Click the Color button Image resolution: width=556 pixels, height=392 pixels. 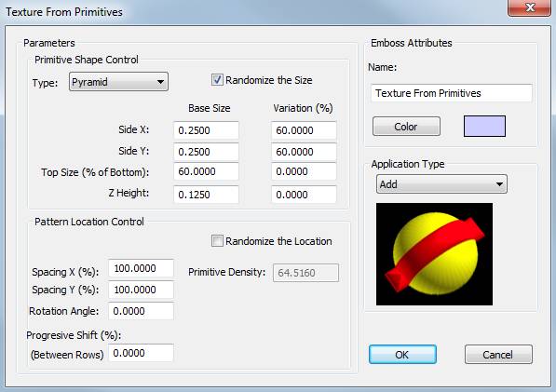pyautogui.click(x=406, y=127)
